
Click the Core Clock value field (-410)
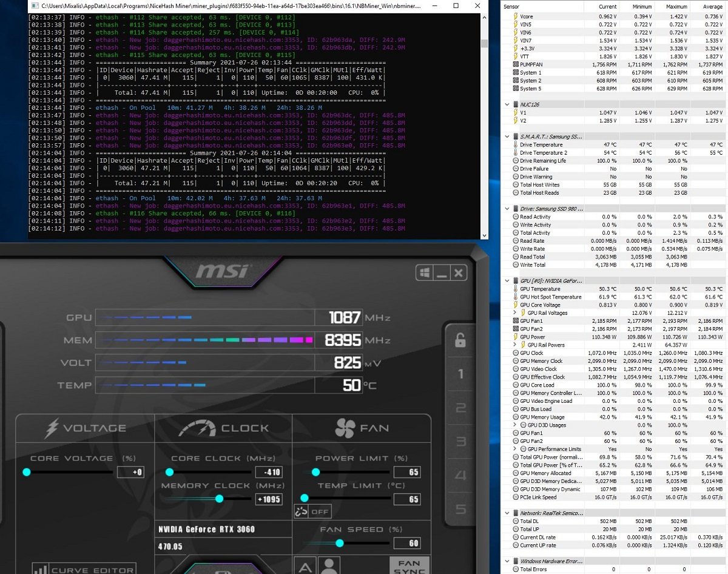(x=268, y=472)
